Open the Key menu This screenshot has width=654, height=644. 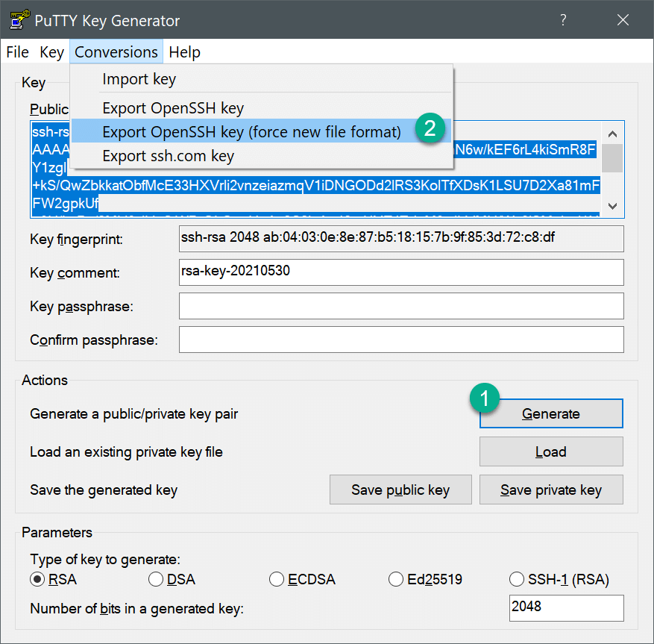point(51,52)
